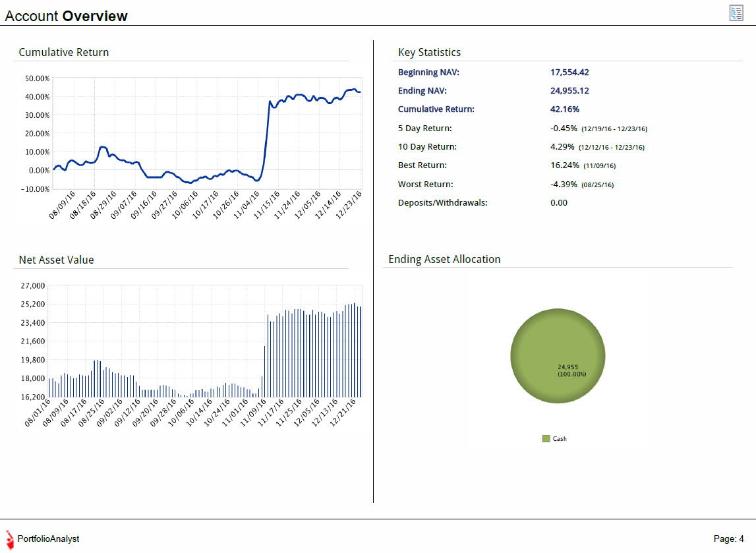
Task: Select the 5 Day Return label
Action: pyautogui.click(x=424, y=129)
